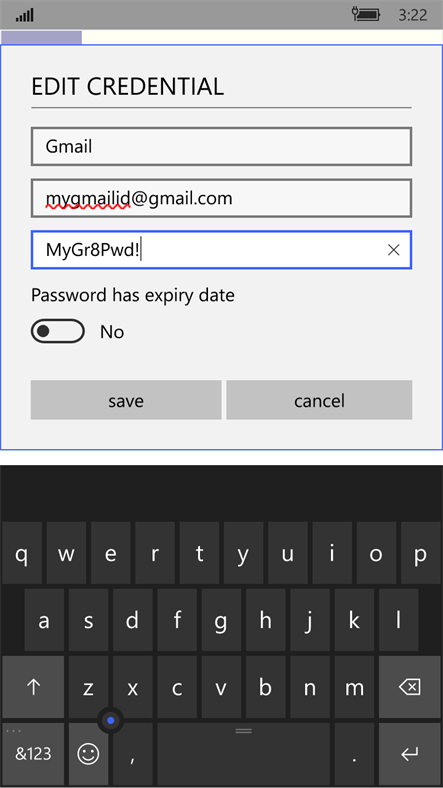
Task: Tap the enter return key
Action: coord(409,753)
